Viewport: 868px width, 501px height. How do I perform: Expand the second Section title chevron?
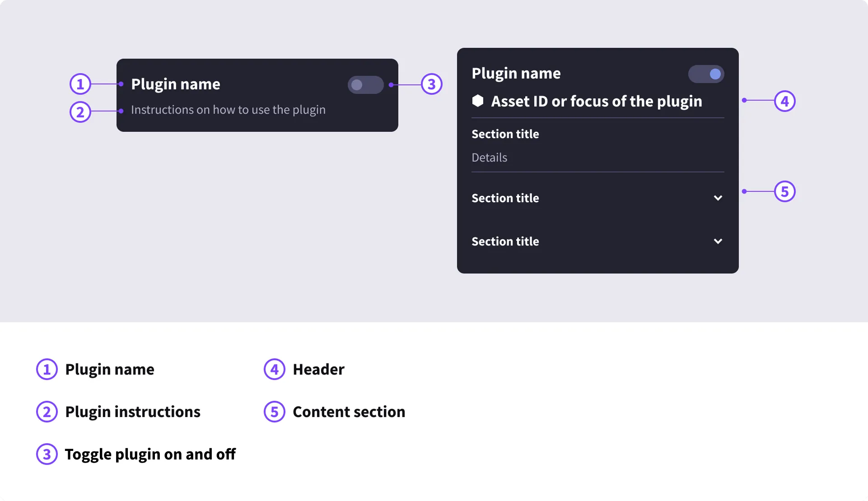718,198
